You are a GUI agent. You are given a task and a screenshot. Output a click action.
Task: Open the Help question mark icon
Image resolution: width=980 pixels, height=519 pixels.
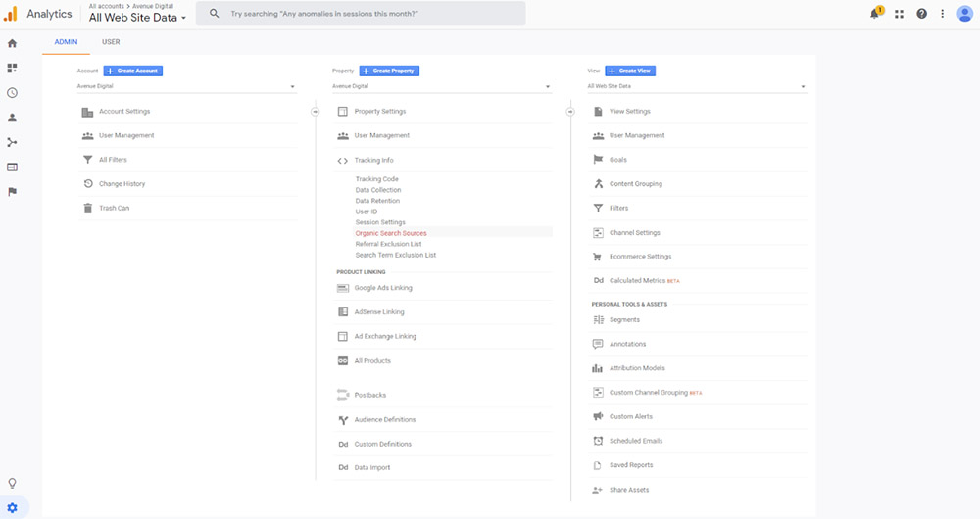921,13
